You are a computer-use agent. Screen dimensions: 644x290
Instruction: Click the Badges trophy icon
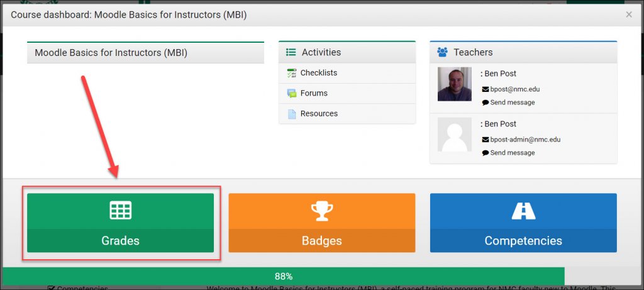coord(321,211)
